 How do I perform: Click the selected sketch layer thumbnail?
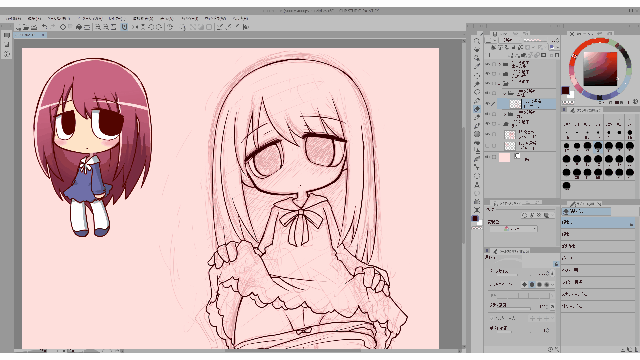coord(516,104)
